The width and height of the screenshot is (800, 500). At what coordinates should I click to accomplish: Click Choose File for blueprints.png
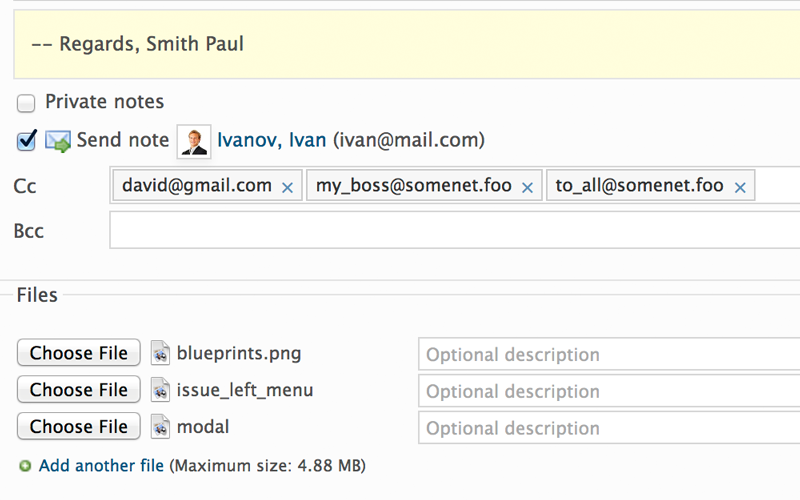(79, 353)
